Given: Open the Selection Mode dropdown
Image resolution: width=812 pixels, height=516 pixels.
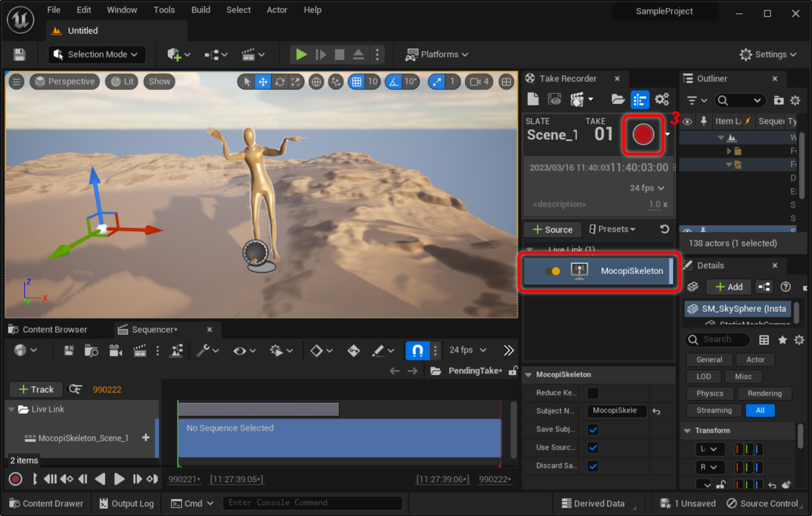Looking at the screenshot, I should 97,54.
